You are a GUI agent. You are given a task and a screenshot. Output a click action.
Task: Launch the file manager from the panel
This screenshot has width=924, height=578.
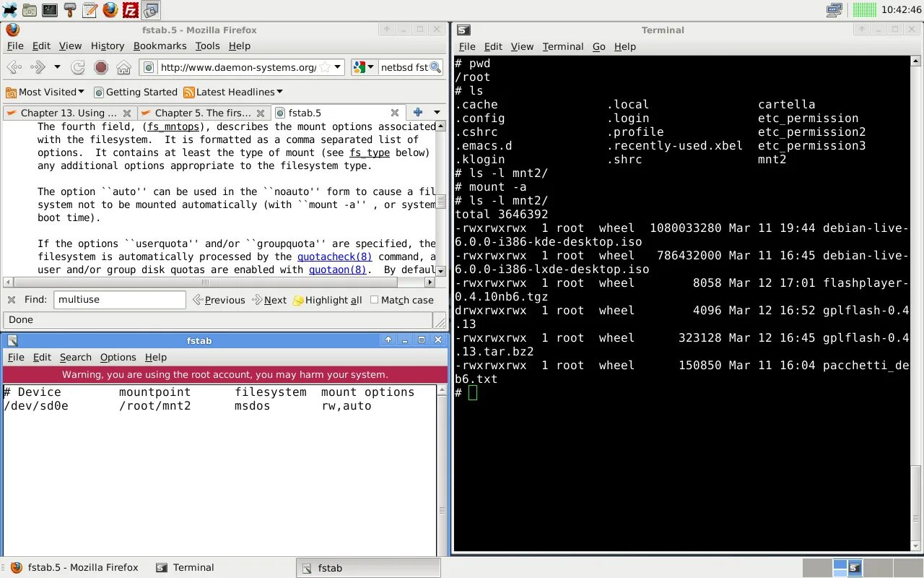click(30, 10)
